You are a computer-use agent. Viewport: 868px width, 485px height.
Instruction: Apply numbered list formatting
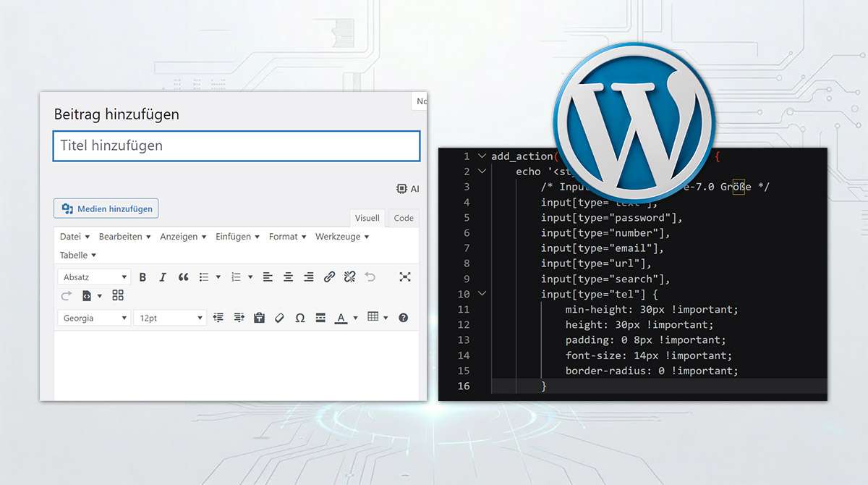click(x=235, y=277)
